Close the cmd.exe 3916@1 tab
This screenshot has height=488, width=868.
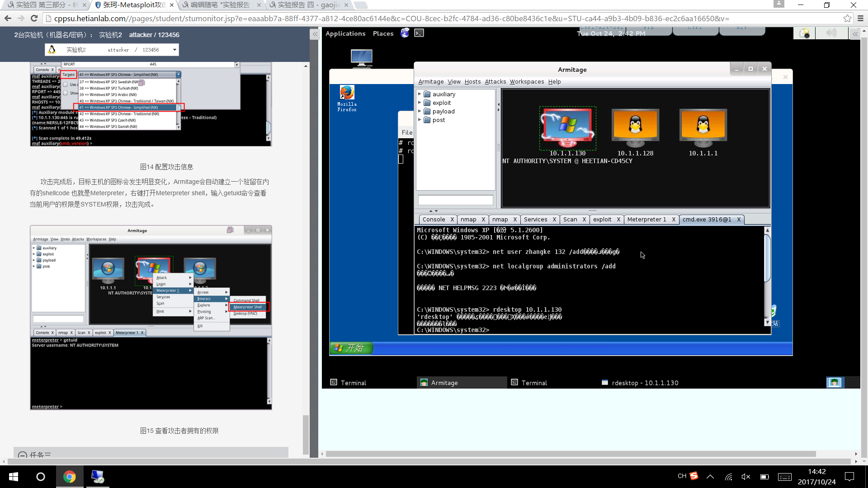click(x=739, y=220)
